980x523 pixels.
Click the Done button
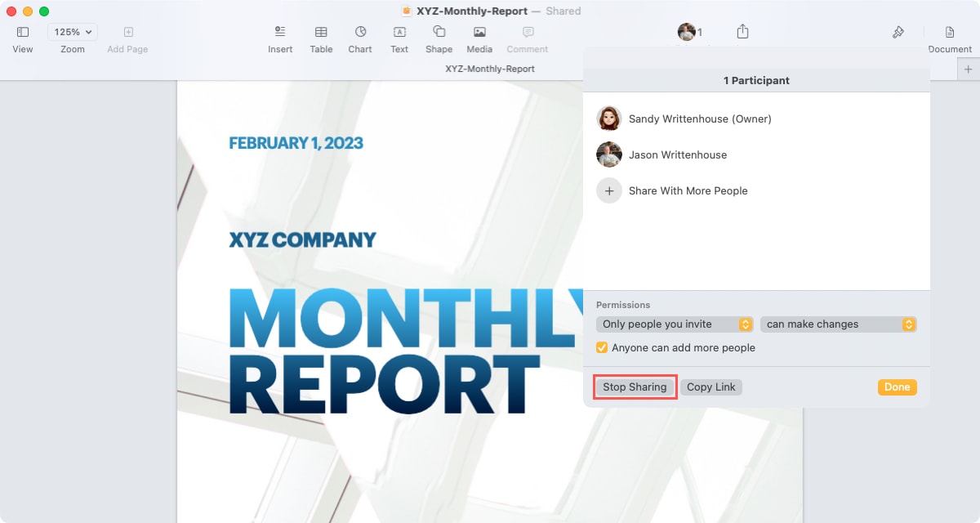pos(897,387)
